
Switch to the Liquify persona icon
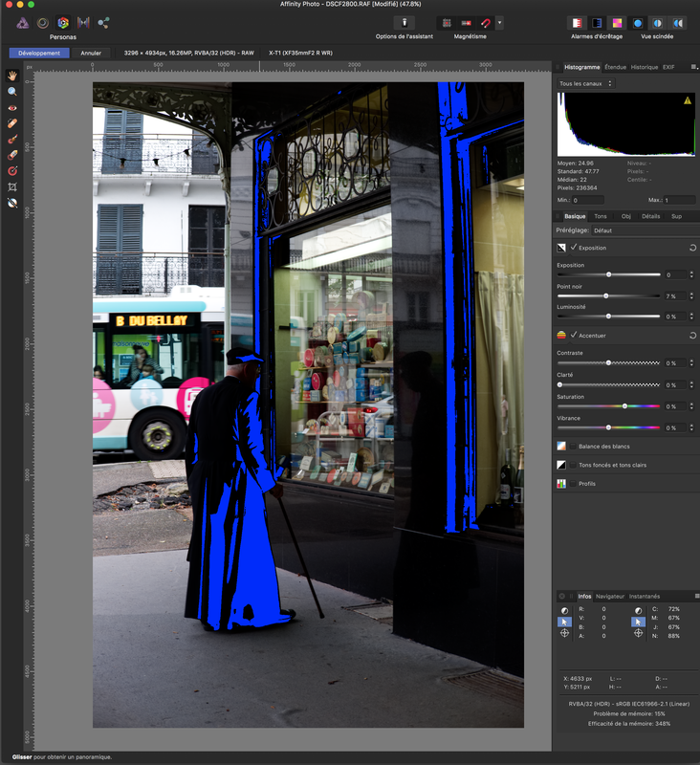click(42, 22)
